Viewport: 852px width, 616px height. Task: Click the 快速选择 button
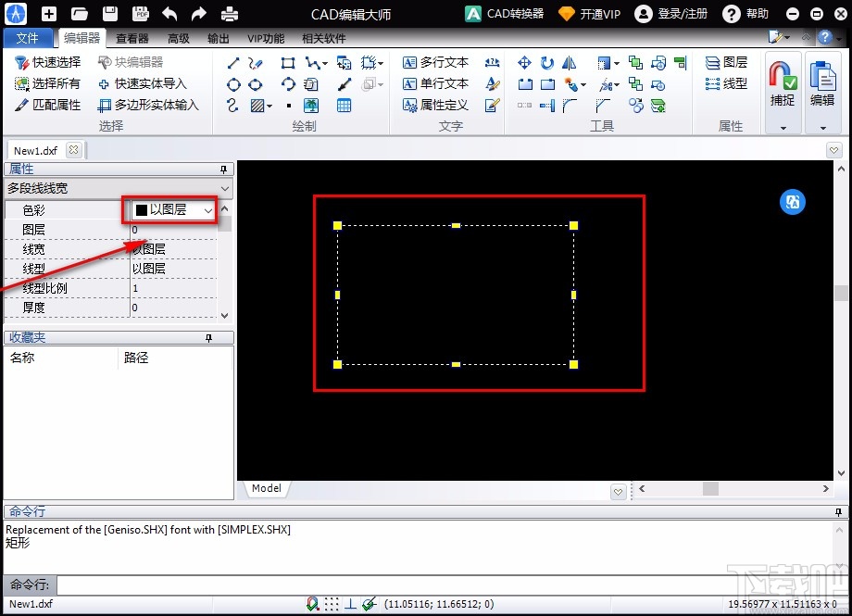tap(48, 62)
